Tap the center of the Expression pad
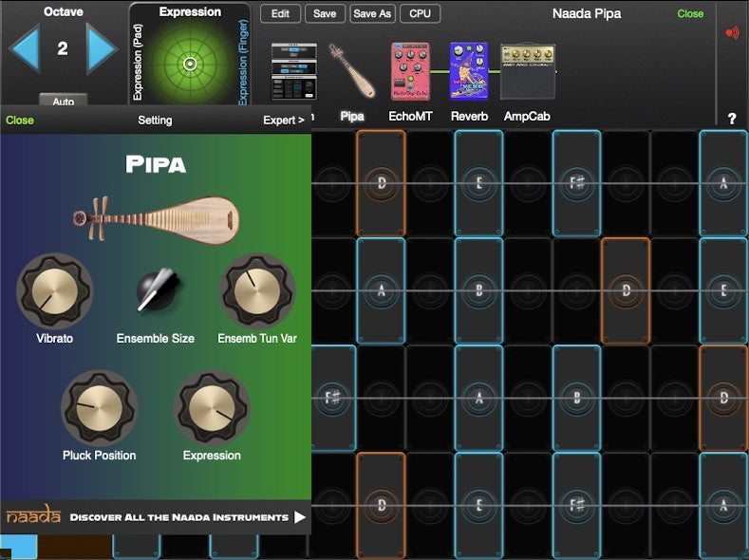 coord(190,64)
